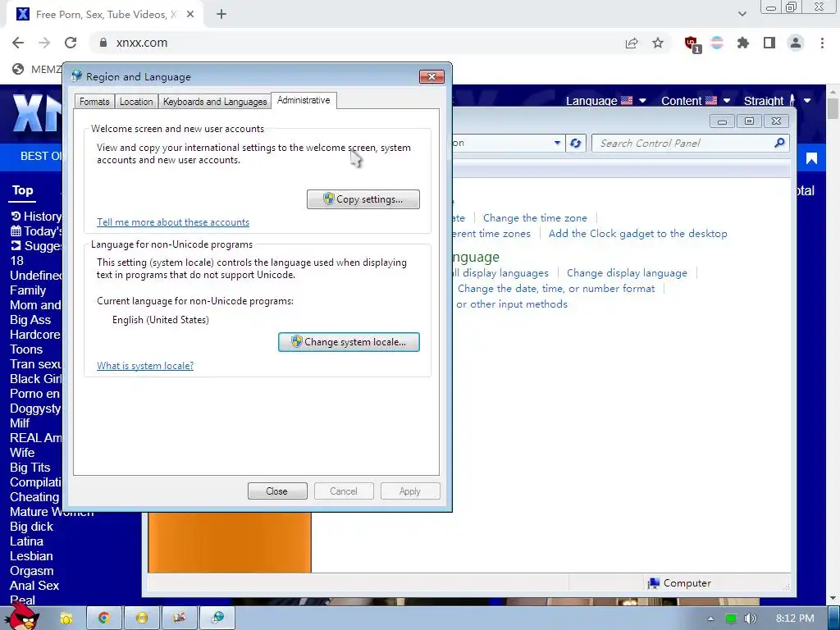Click 'Add the Clock gadget to the desktop'
Image resolution: width=840 pixels, height=630 pixels.
click(x=637, y=234)
